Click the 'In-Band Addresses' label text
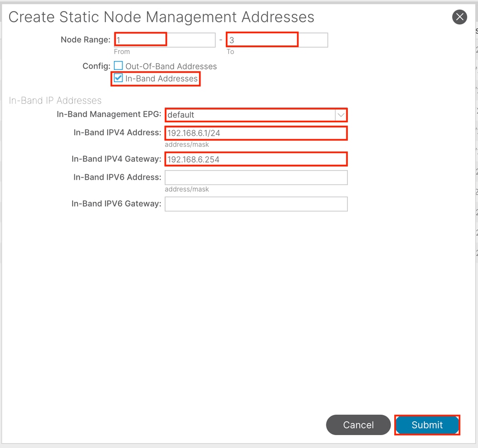The image size is (478, 448). [161, 78]
